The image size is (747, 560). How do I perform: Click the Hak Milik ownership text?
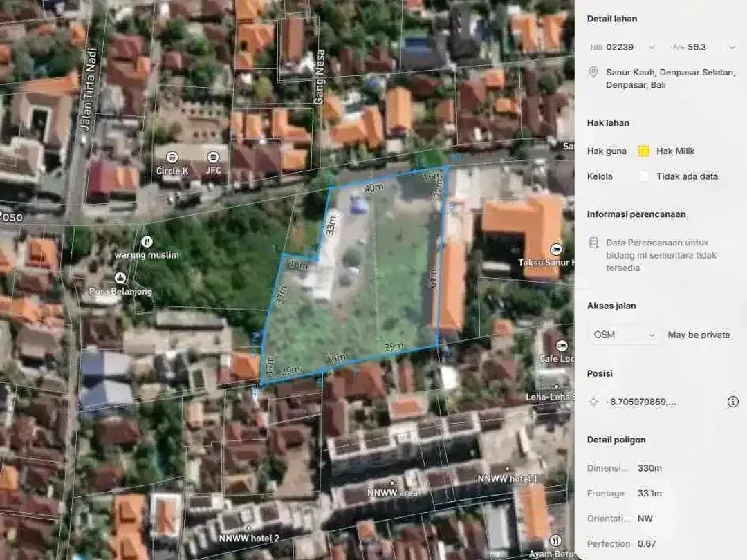676,151
